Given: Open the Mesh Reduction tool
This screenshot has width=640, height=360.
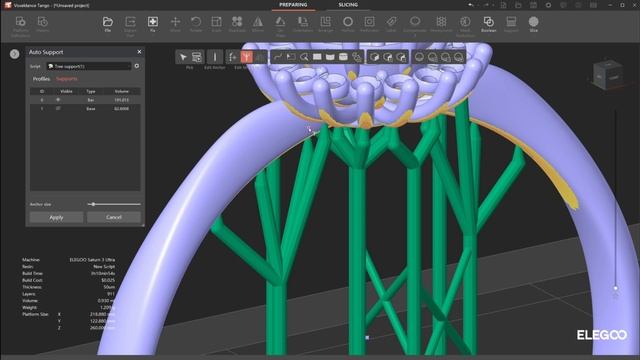Looking at the screenshot, I should pyautogui.click(x=465, y=25).
